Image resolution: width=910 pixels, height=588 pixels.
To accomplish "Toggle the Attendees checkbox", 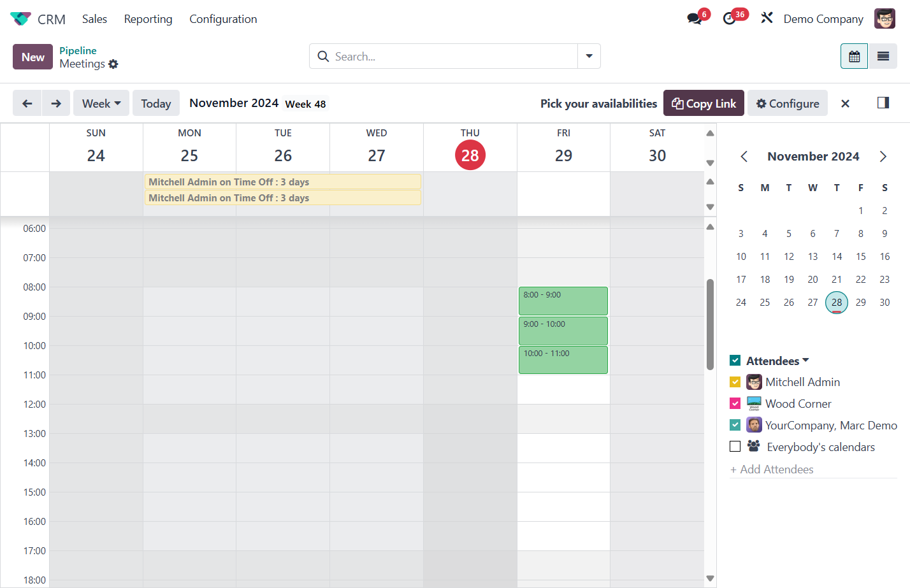I will [735, 361].
